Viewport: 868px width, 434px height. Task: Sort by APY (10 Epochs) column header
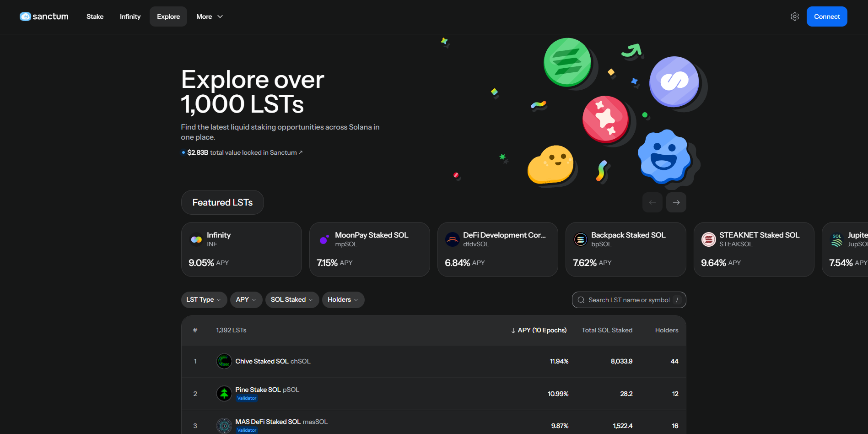[539, 330]
